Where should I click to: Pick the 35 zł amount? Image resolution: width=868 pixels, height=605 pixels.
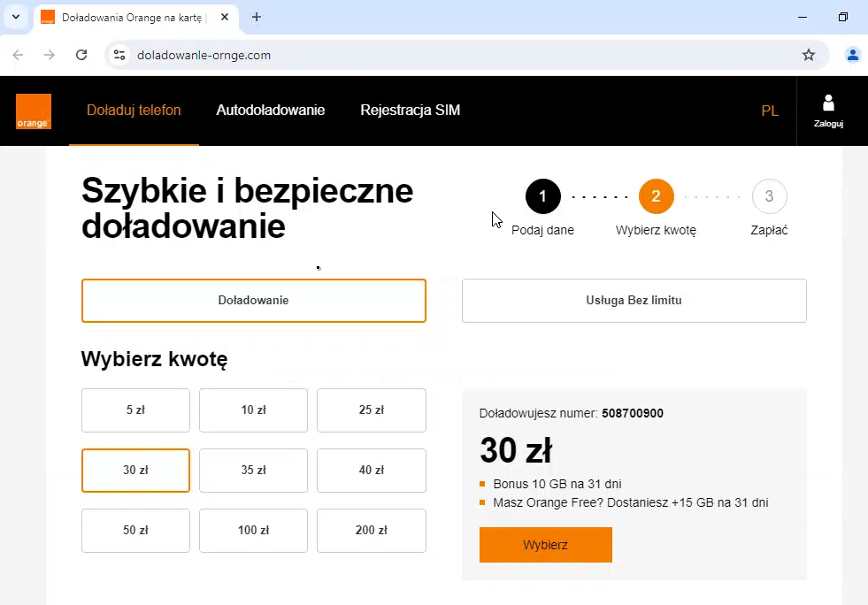tap(254, 471)
